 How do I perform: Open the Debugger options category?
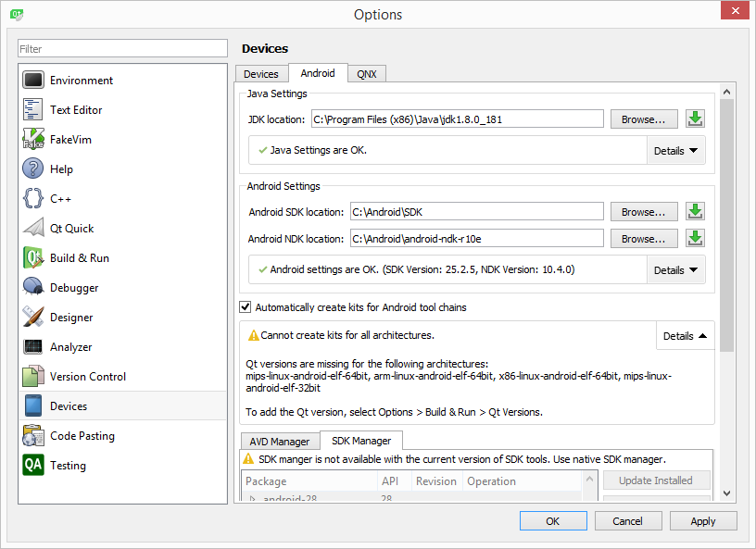click(x=74, y=288)
